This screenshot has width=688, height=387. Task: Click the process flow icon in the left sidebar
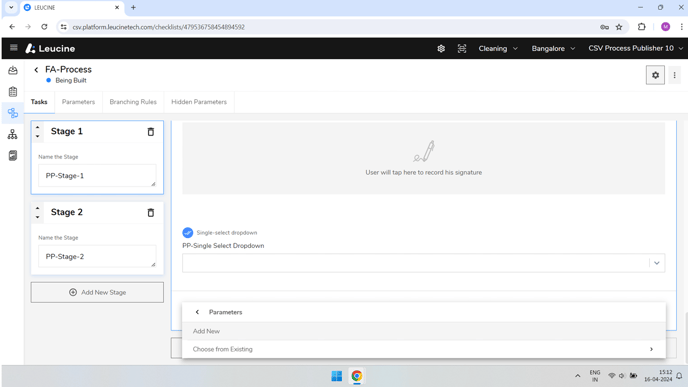click(13, 113)
